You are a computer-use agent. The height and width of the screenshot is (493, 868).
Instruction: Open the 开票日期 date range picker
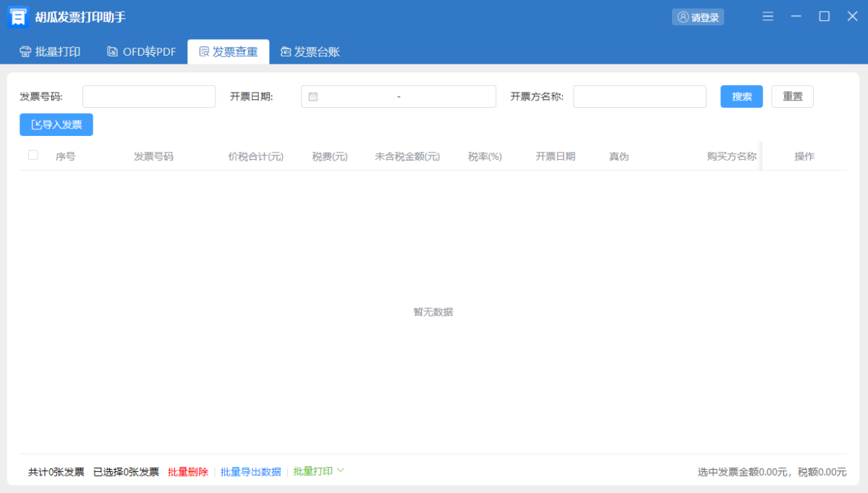pyautogui.click(x=399, y=97)
